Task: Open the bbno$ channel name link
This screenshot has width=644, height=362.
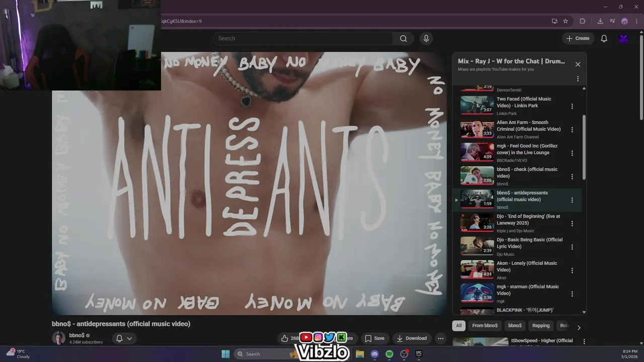Action: tap(77, 335)
